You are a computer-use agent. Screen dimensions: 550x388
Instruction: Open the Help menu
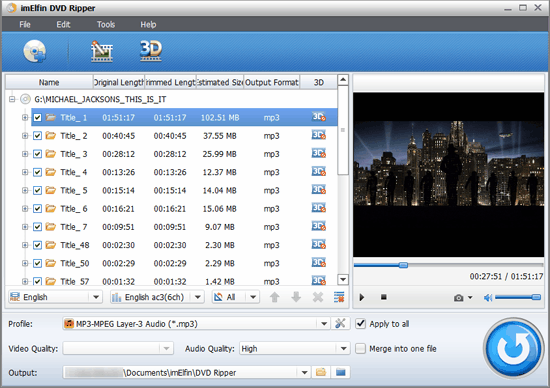click(x=148, y=25)
